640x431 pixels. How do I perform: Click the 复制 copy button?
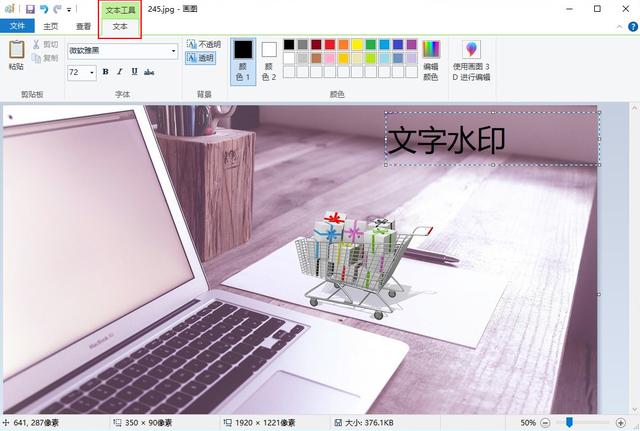45,58
